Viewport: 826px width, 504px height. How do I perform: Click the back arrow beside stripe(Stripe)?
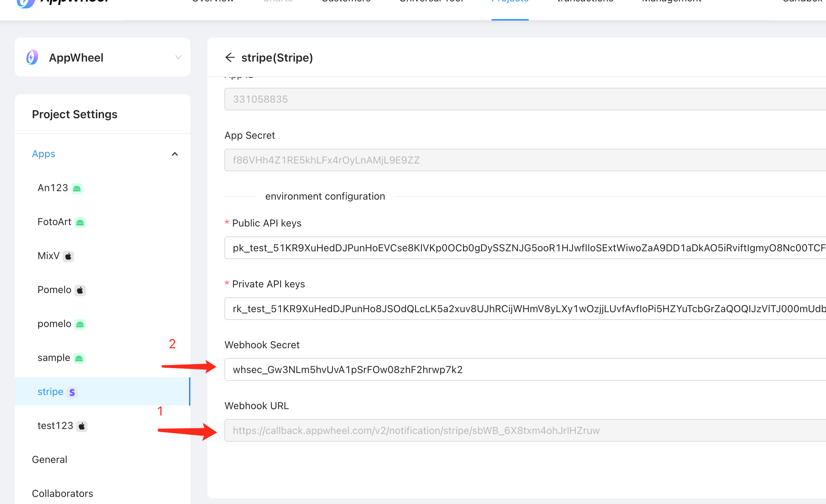230,57
